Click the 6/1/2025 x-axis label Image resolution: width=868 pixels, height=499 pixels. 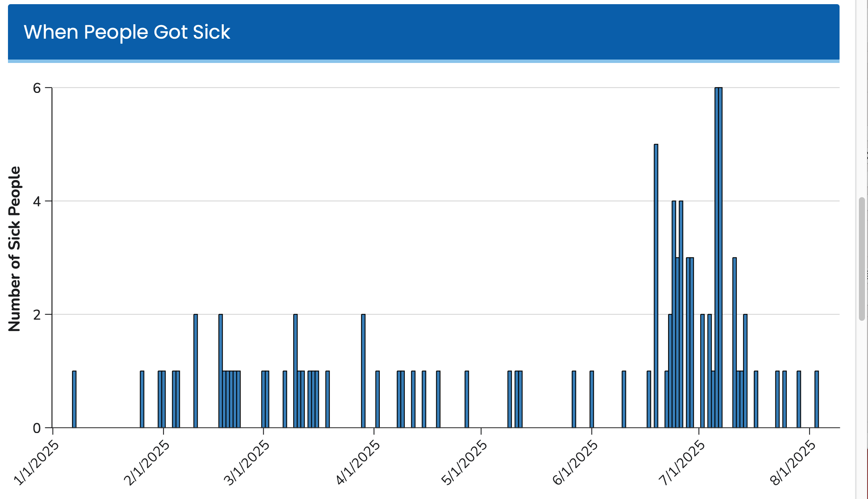[x=575, y=463]
